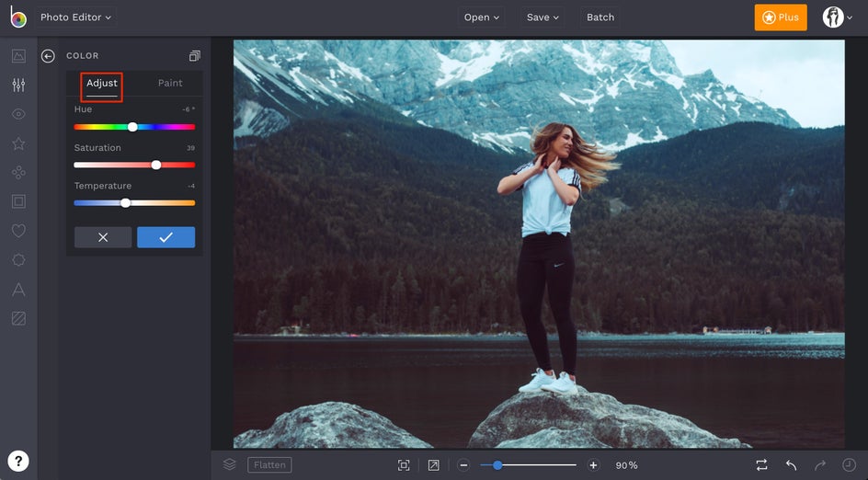868x480 pixels.
Task: Click the Flatten button
Action: (x=269, y=464)
